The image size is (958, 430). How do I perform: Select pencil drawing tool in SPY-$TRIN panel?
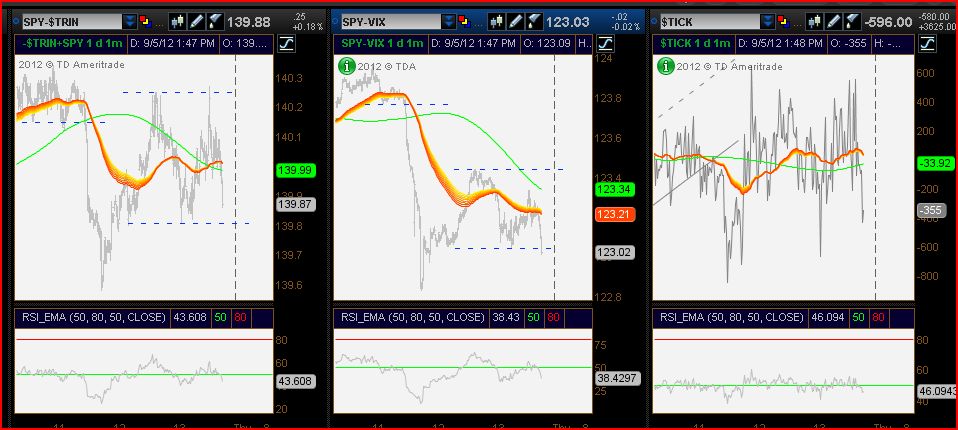pos(196,22)
